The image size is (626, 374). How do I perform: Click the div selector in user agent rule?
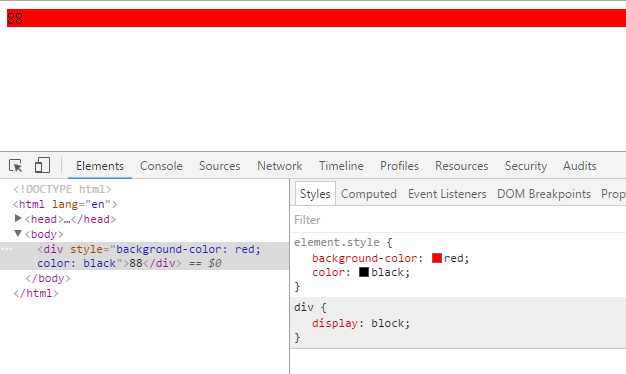click(x=304, y=307)
